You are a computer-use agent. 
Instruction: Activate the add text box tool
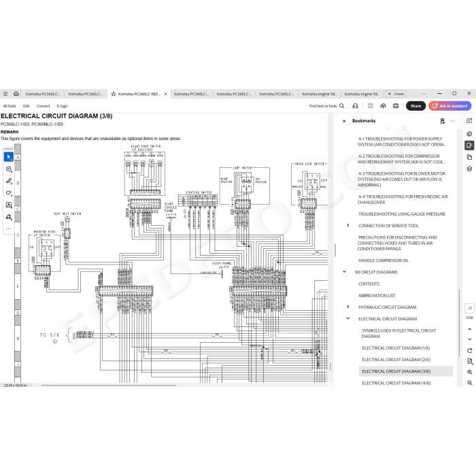9,205
